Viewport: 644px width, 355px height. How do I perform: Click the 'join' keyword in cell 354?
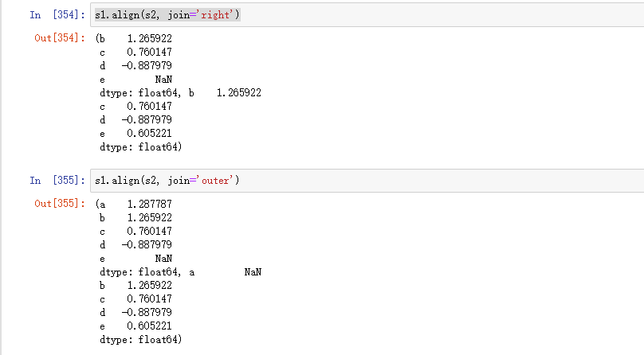click(x=182, y=15)
